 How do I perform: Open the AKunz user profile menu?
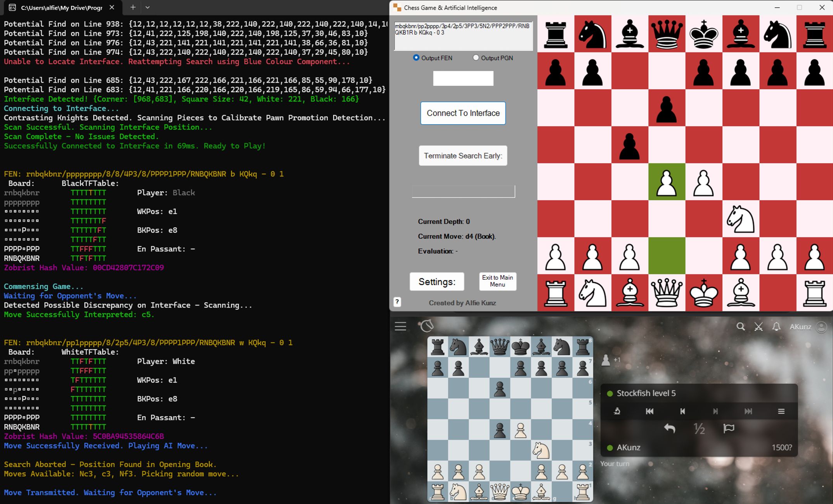[809, 327]
